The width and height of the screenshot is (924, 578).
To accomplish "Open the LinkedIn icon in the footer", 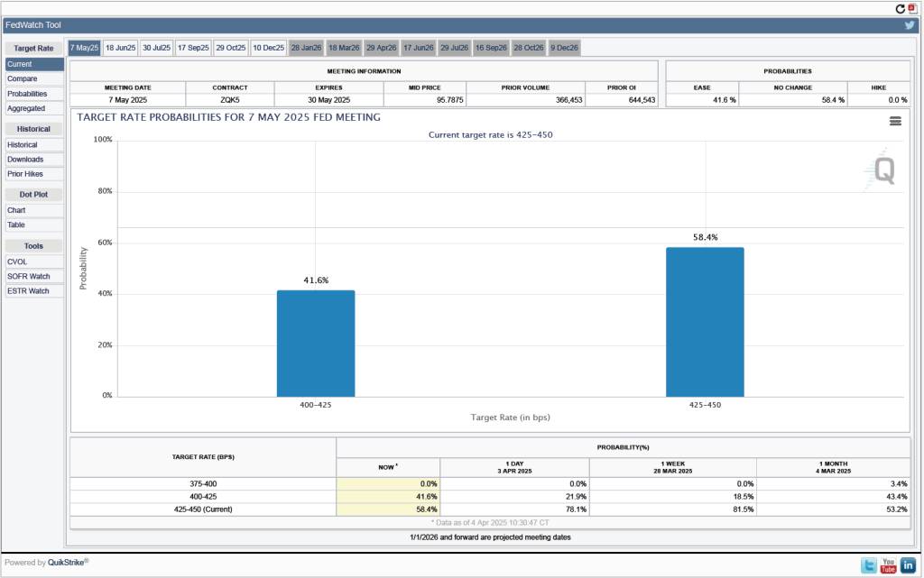I will 908,565.
